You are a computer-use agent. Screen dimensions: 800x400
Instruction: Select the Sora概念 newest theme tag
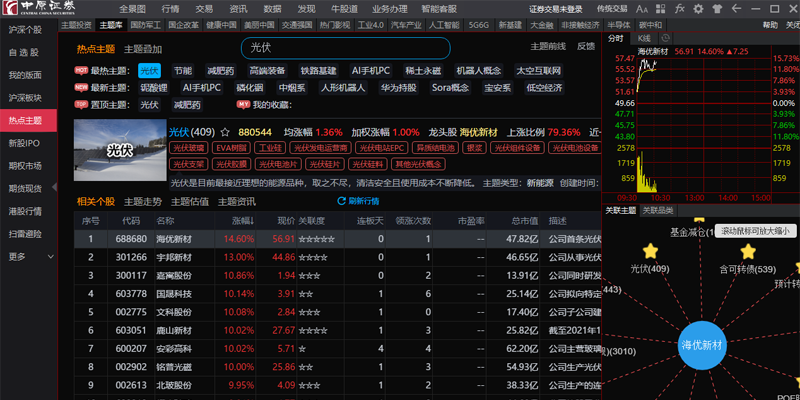(450, 88)
